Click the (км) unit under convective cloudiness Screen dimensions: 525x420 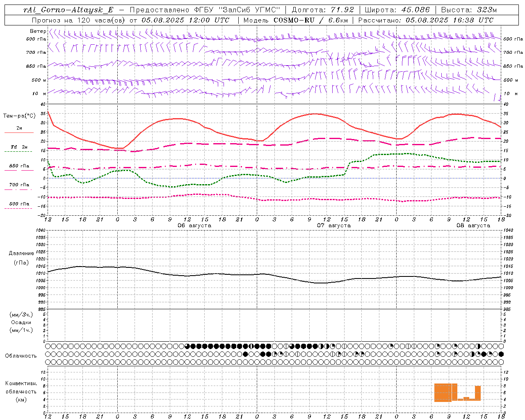coord(21,399)
